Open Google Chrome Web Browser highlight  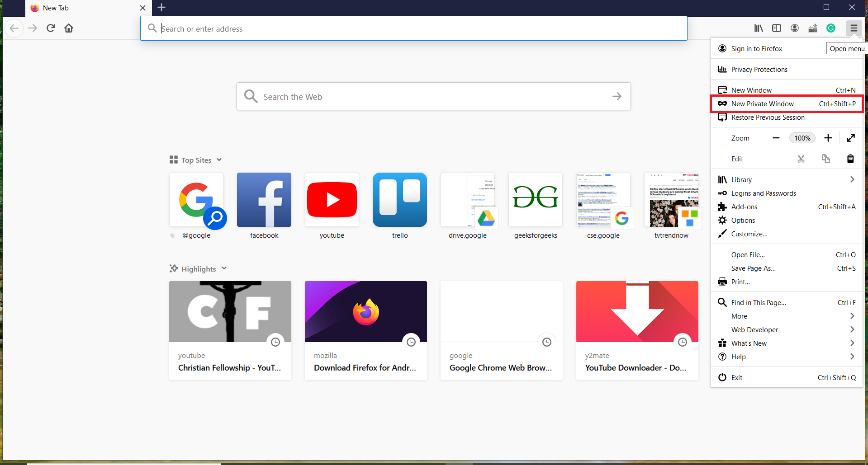click(x=502, y=330)
